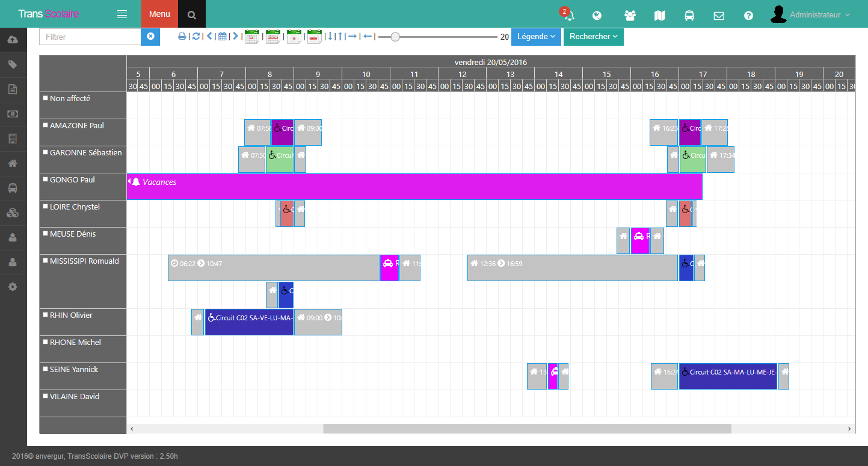
Task: Click the map icon in the top bar
Action: tap(660, 16)
